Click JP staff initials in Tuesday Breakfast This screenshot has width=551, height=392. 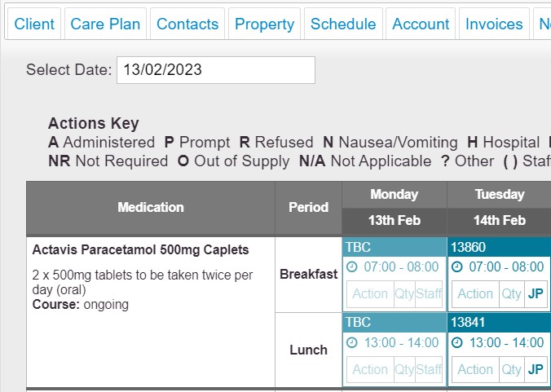click(536, 294)
